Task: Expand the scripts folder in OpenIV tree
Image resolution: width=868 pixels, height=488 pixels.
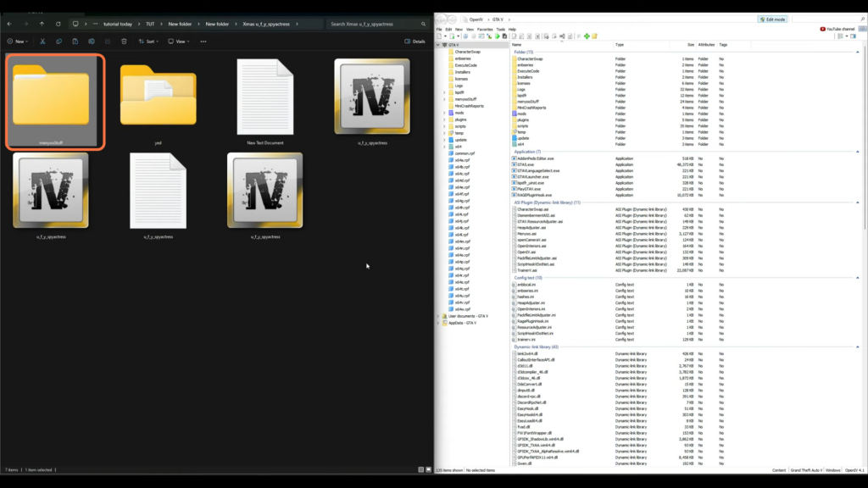Action: 444,127
